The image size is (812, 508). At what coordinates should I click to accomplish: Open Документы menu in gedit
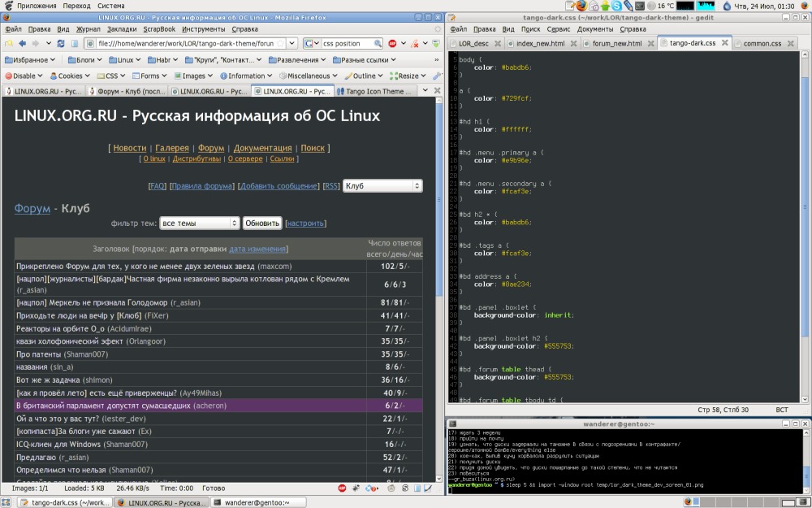tap(595, 29)
